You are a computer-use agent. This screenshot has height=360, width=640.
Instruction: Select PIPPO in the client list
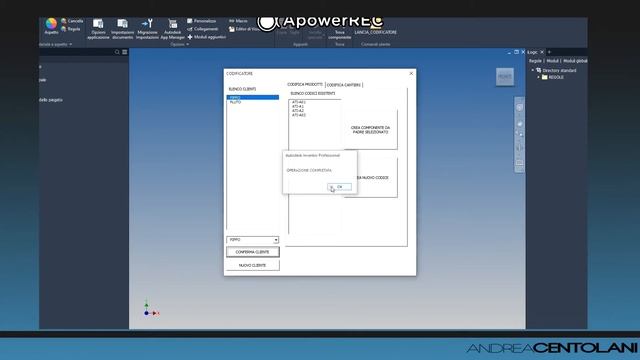(x=253, y=98)
